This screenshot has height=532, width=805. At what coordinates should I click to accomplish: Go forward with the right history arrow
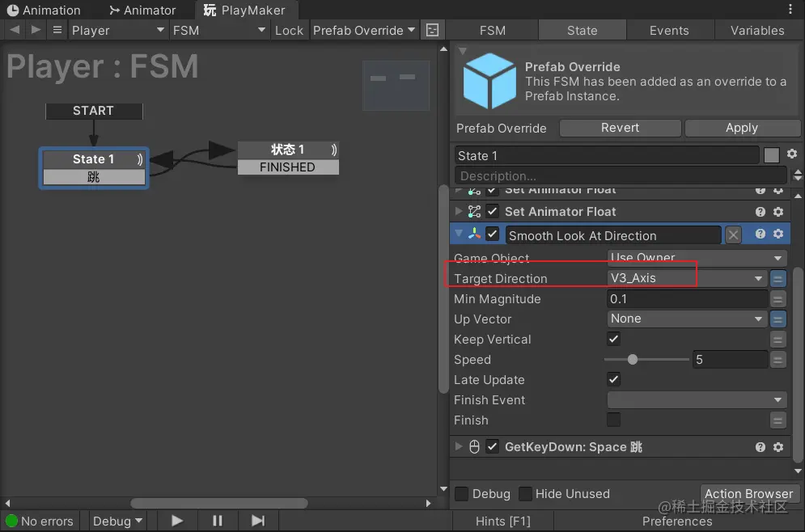pyautogui.click(x=35, y=30)
